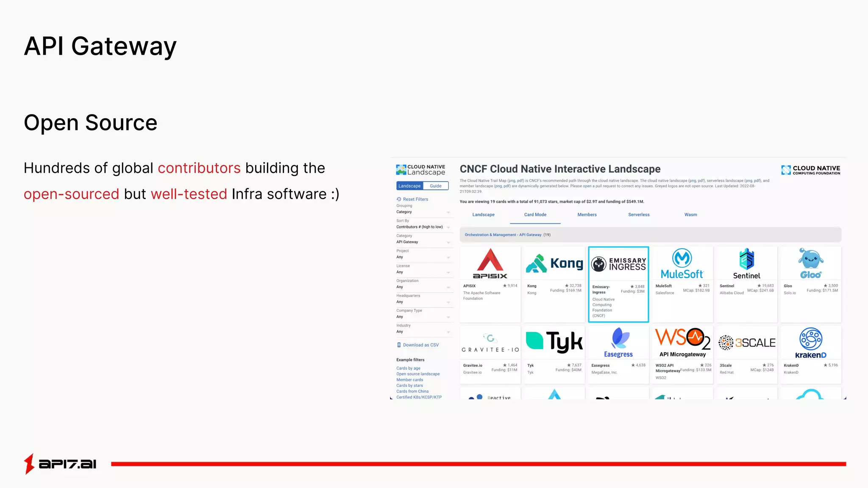Click the Download as CSV file icon
Viewport: 868px width, 488px height.
click(x=399, y=345)
